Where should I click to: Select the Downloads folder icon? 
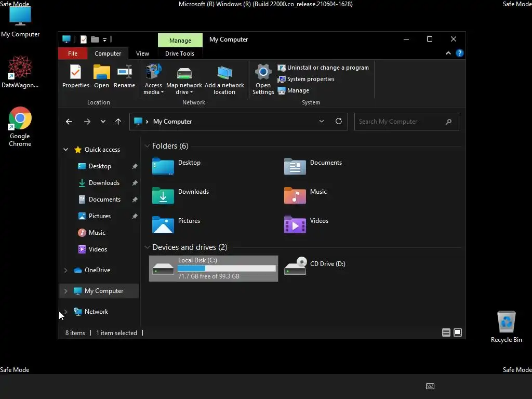(163, 196)
